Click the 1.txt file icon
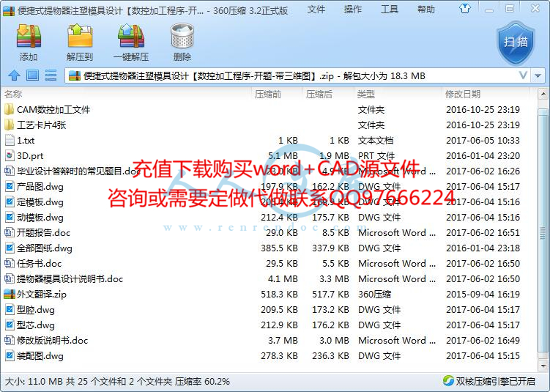Viewport: 550px width, 392px height. 10,141
